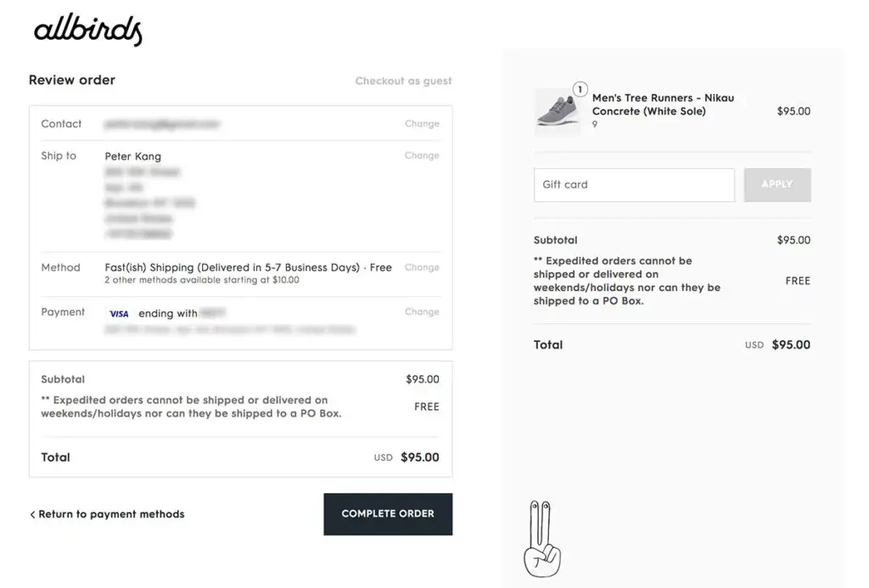Change the shipping address for Peter Kang

coord(422,155)
